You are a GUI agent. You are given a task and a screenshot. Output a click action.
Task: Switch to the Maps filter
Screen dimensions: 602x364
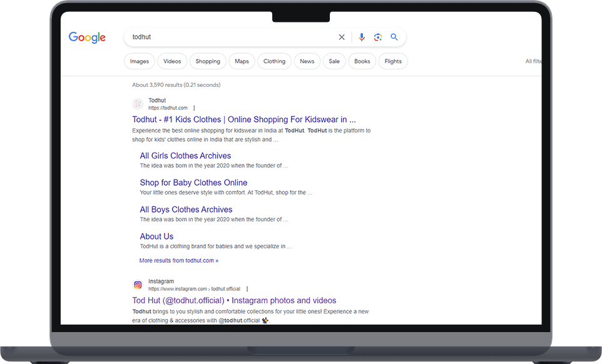click(x=242, y=61)
